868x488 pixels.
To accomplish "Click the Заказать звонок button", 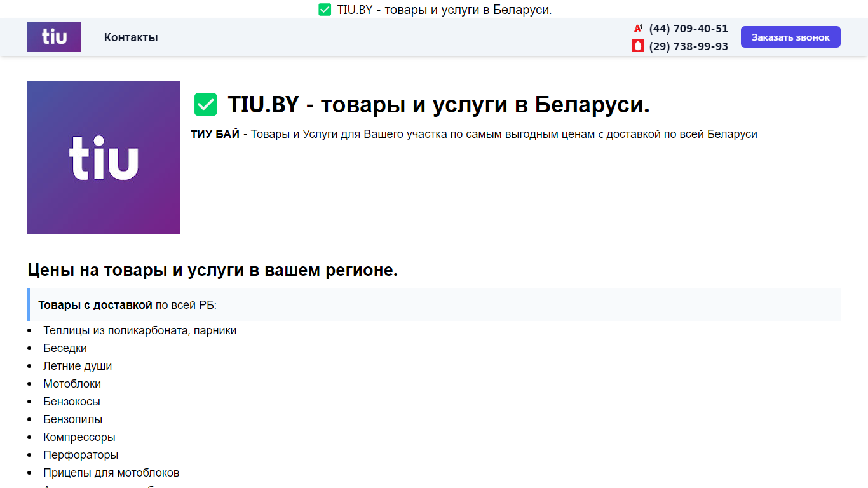I will tap(790, 37).
